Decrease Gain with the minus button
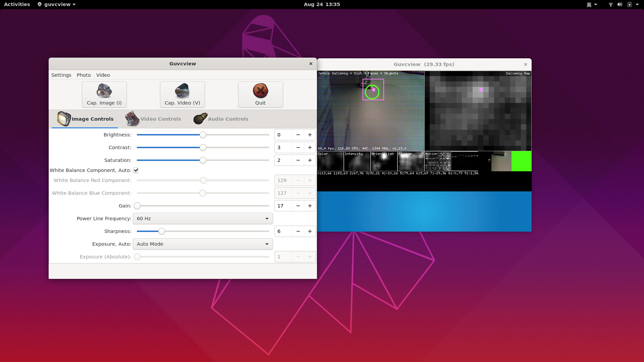The image size is (644, 362). [298, 206]
